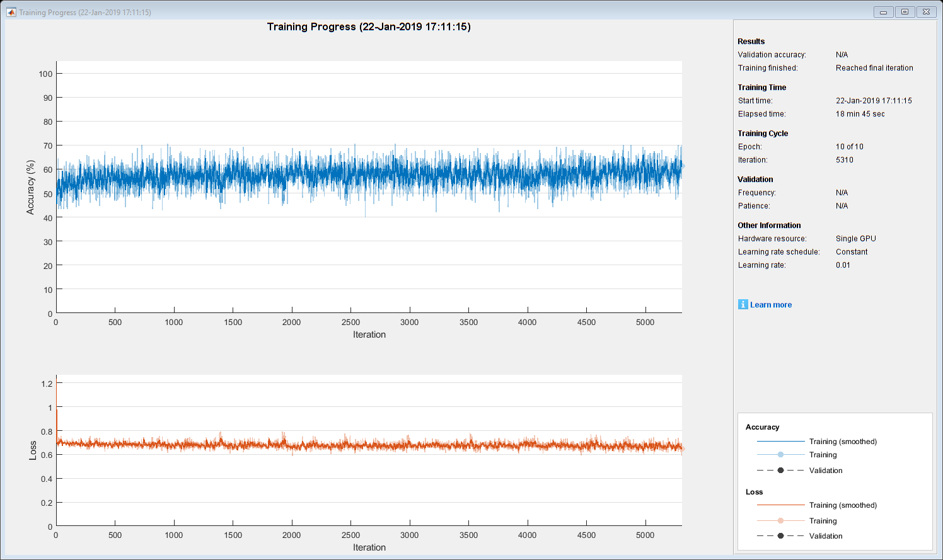Viewport: 943px width, 560px height.
Task: Close the Training Progress window
Action: pyautogui.click(x=926, y=12)
